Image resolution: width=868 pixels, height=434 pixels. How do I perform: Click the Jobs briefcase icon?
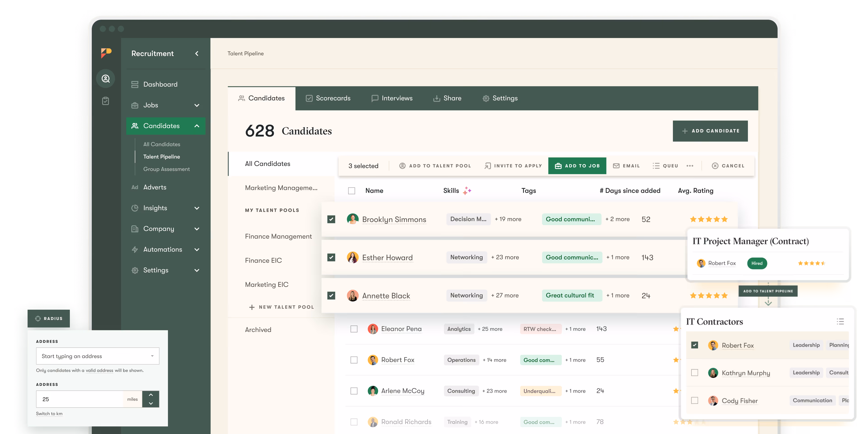(135, 105)
